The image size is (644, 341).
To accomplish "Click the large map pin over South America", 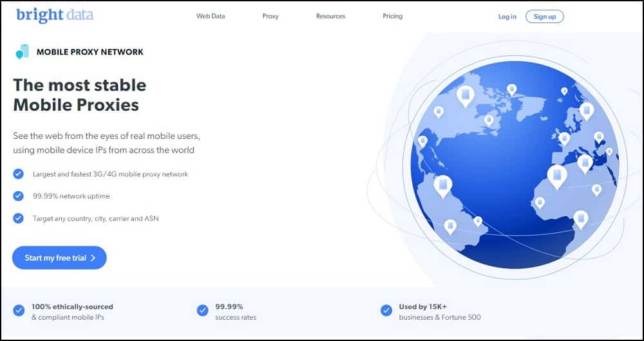I will tap(443, 185).
